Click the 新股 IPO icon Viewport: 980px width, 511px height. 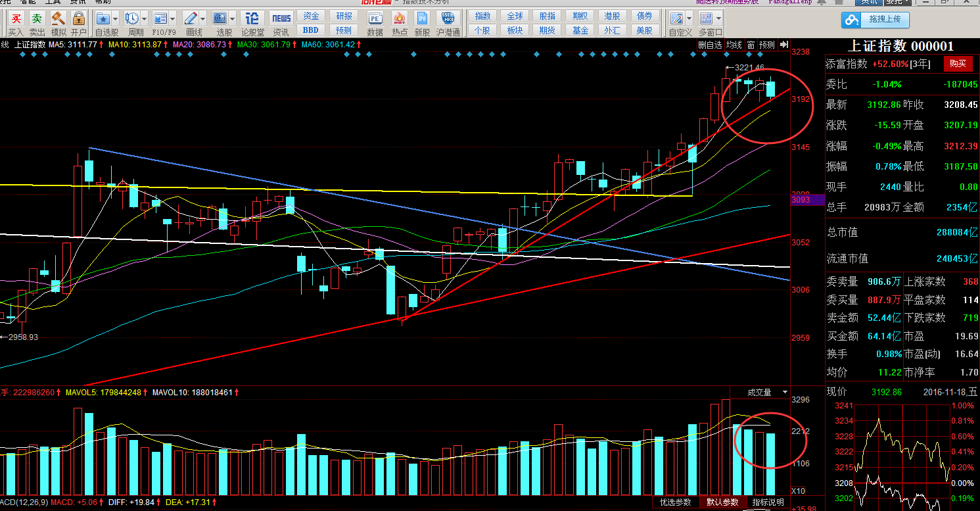[423, 18]
